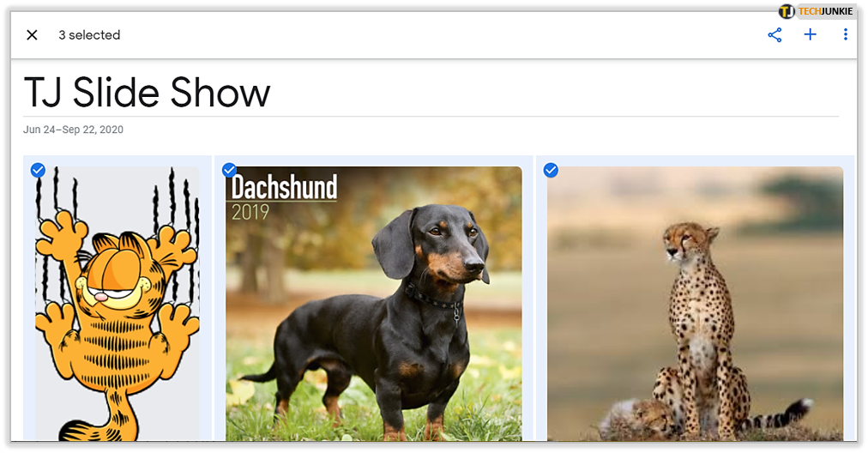868x453 pixels.
Task: Open the Garfield cartoon thumbnail
Action: pyautogui.click(x=118, y=304)
